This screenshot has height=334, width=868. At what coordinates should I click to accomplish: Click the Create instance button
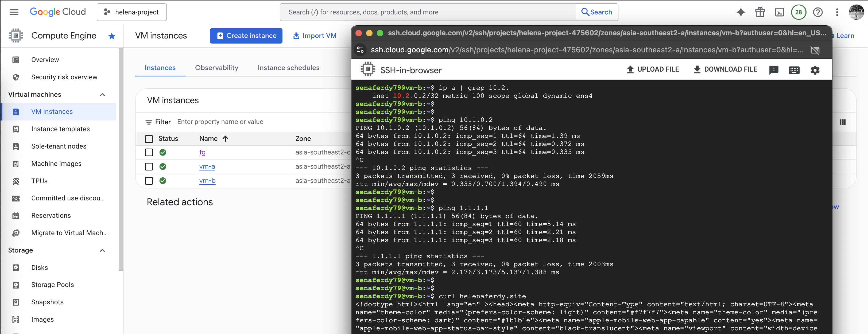246,36
